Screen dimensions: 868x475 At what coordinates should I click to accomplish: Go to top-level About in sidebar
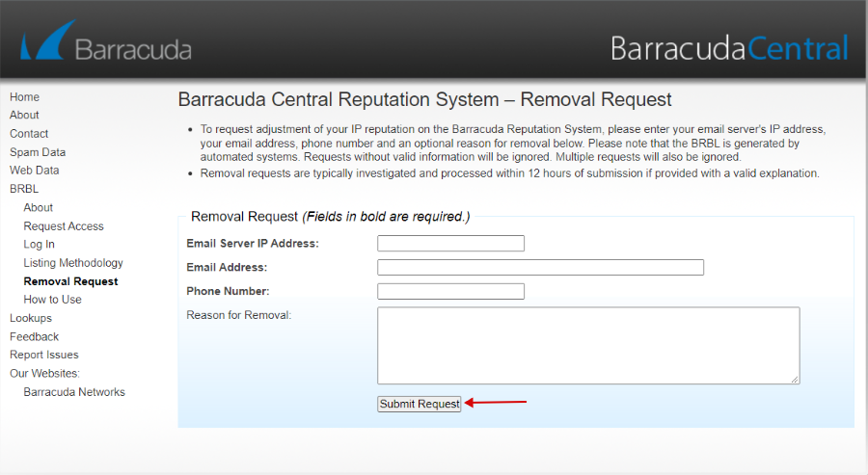click(24, 115)
